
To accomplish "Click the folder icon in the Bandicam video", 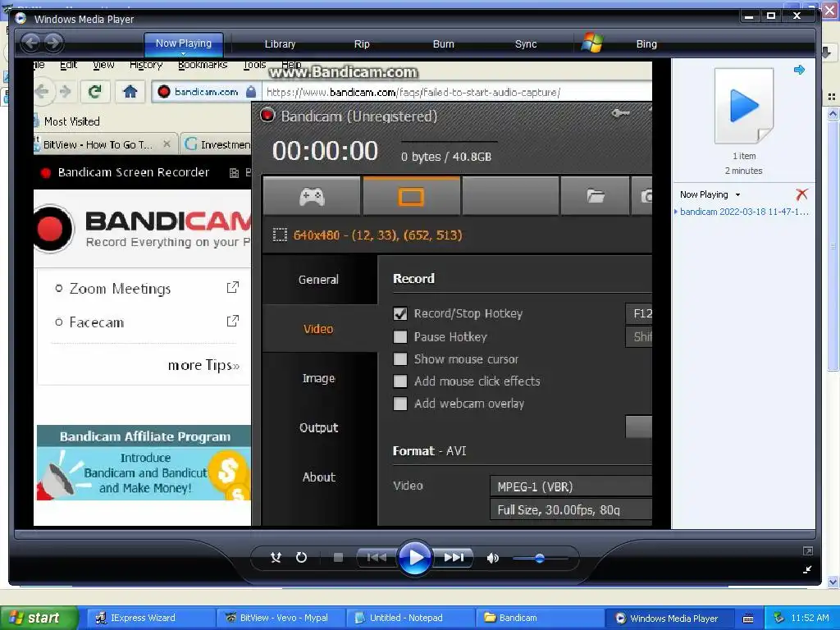I will point(595,197).
